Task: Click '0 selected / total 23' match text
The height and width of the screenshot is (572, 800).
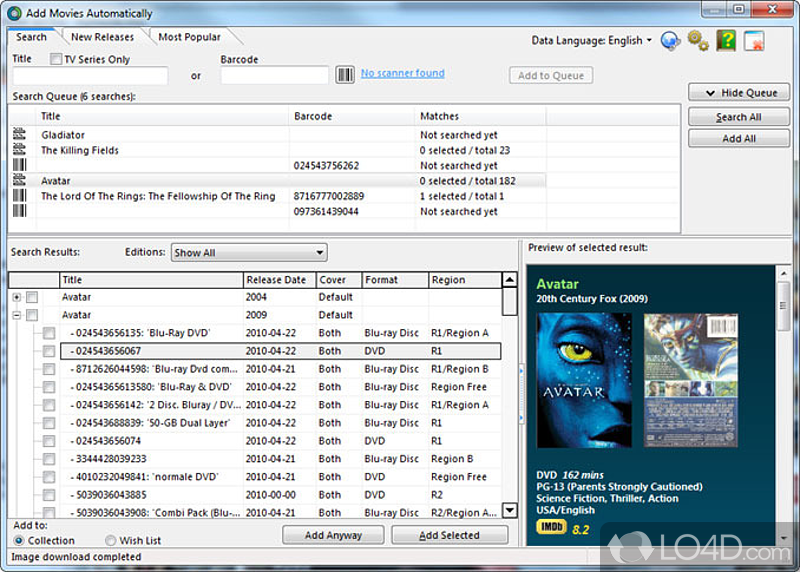Action: pyautogui.click(x=465, y=150)
